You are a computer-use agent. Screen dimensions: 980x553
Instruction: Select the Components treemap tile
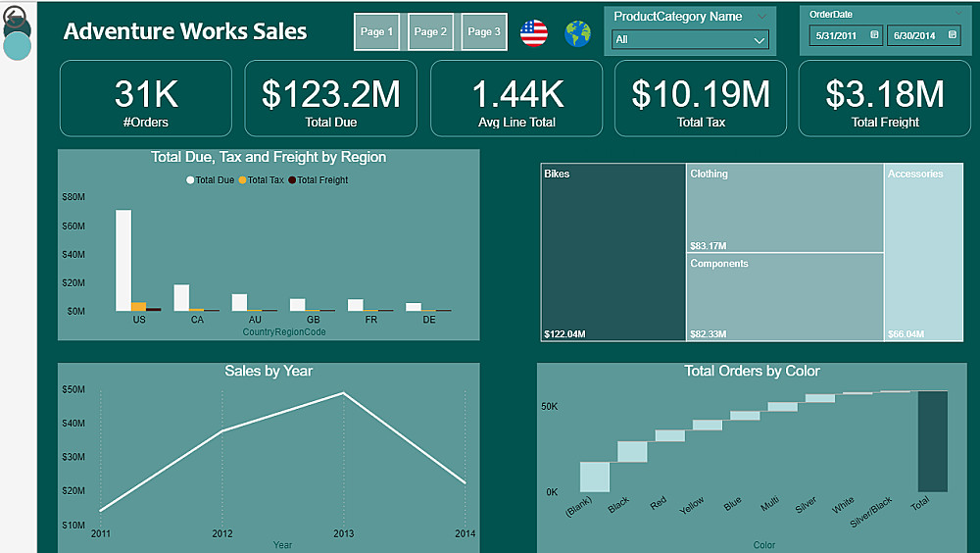click(x=784, y=297)
